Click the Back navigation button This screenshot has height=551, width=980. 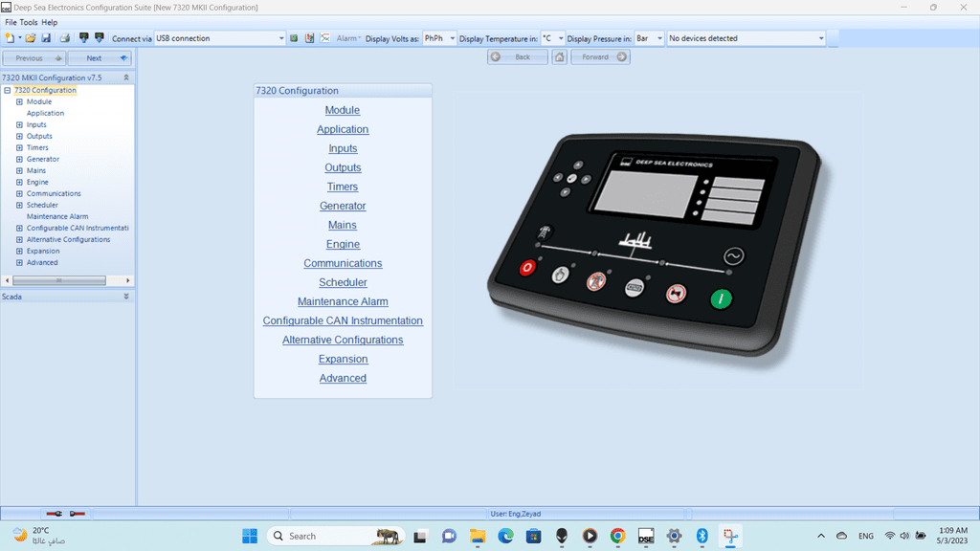(x=518, y=56)
